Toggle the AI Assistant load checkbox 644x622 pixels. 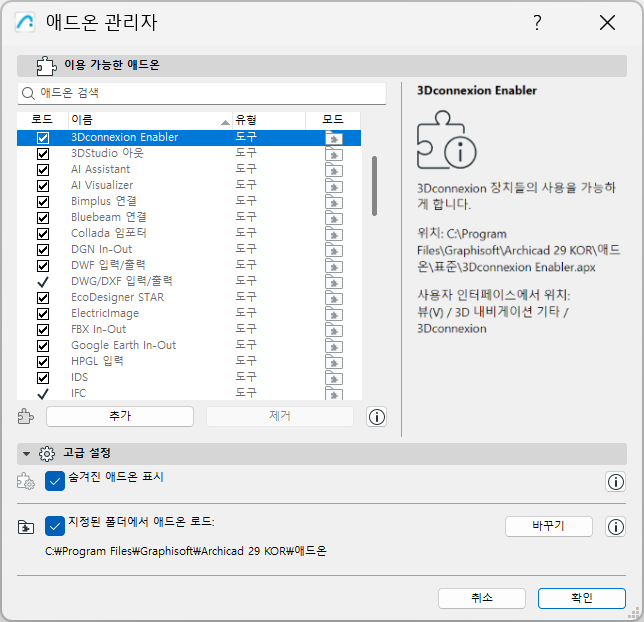click(43, 170)
